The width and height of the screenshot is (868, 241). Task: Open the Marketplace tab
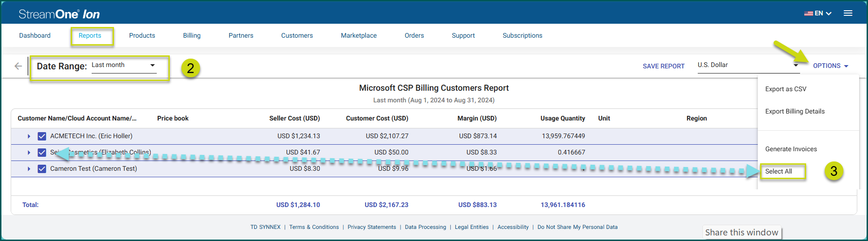(359, 35)
